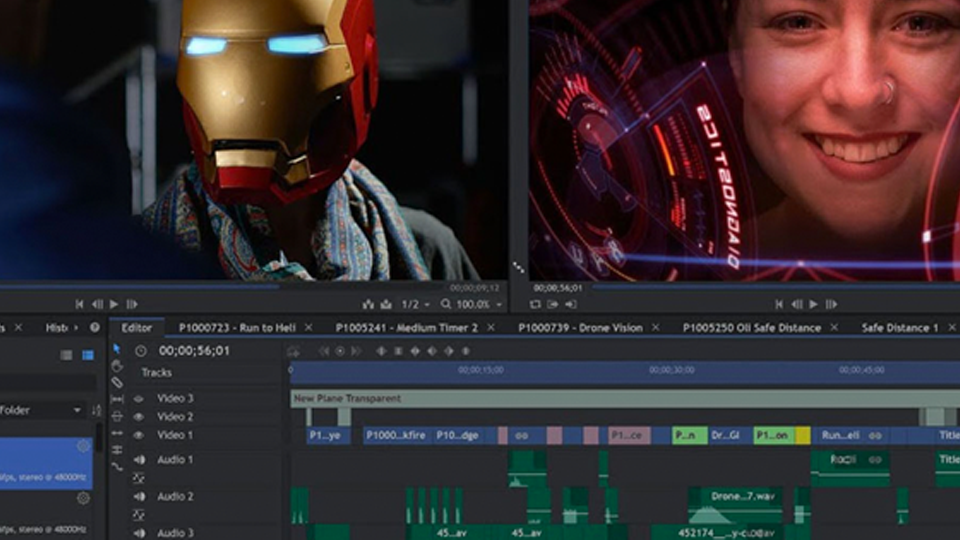Select the Ripple edit tool
This screenshot has width=960, height=540.
(x=117, y=433)
